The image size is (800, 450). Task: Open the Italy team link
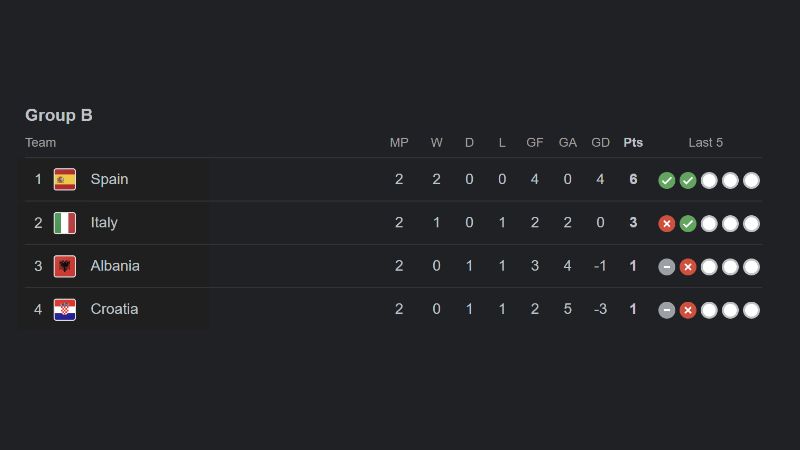tap(104, 223)
